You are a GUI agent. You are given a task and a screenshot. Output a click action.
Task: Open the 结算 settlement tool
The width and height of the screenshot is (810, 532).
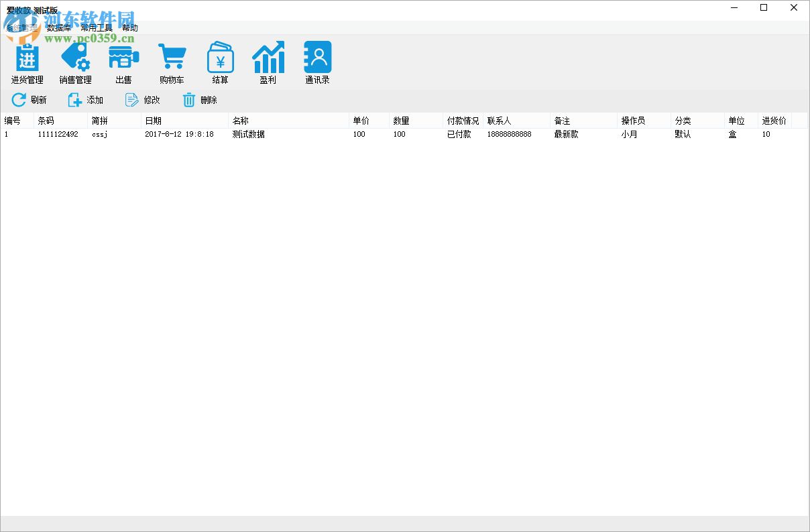[x=220, y=62]
